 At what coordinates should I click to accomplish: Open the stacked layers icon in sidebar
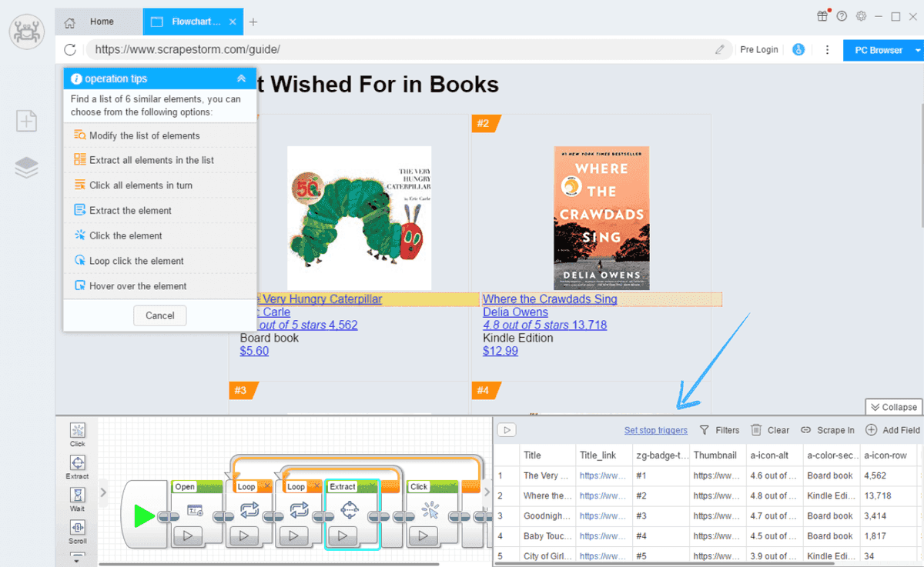27,168
